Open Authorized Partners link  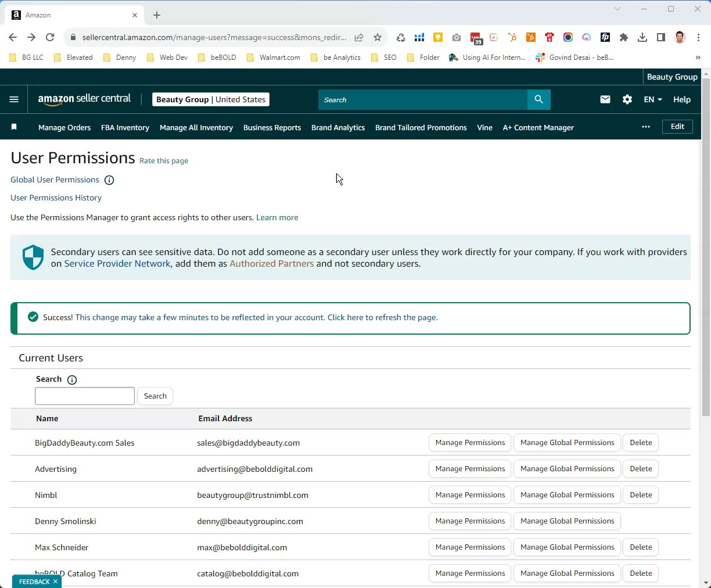point(272,263)
